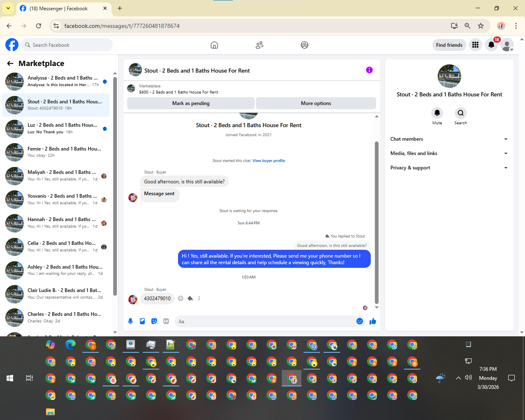Attach a photo file icon
Image resolution: width=525 pixels, height=420 pixels.
point(142,321)
